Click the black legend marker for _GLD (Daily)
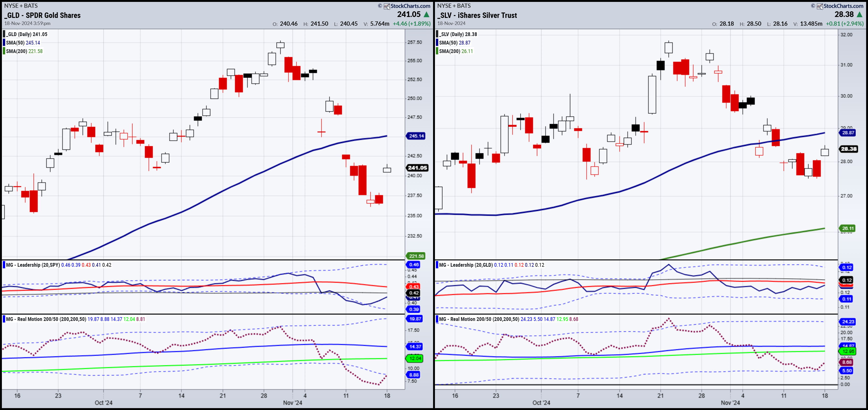The width and height of the screenshot is (868, 410). [x=4, y=34]
